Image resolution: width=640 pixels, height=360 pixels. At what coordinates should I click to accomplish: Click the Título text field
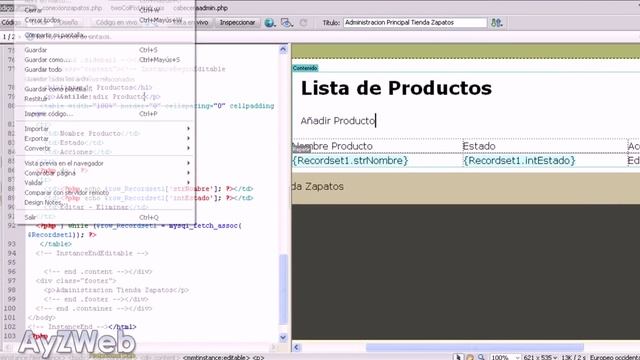coord(415,23)
